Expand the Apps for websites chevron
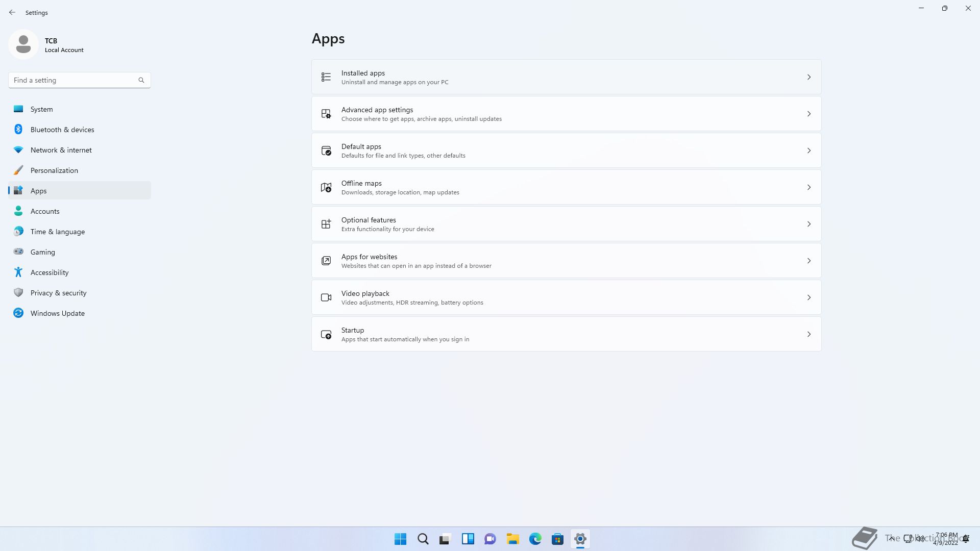This screenshot has height=551, width=980. pyautogui.click(x=808, y=261)
